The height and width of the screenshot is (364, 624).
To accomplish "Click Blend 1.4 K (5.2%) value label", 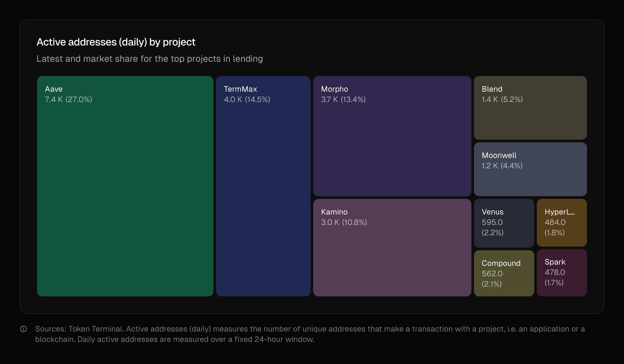I will [502, 99].
